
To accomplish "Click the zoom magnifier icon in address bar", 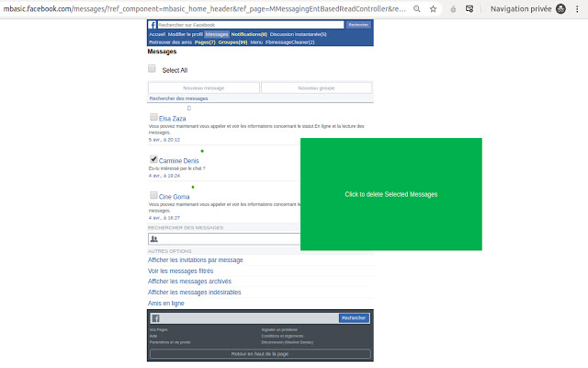I will click(x=416, y=9).
